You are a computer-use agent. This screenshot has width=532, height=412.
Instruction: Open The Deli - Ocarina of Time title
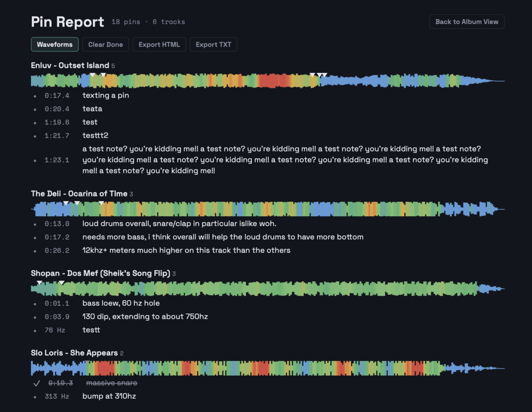coord(79,194)
